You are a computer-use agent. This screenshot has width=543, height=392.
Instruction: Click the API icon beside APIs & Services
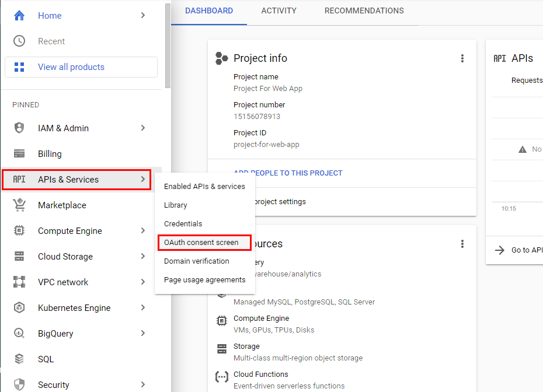point(19,179)
